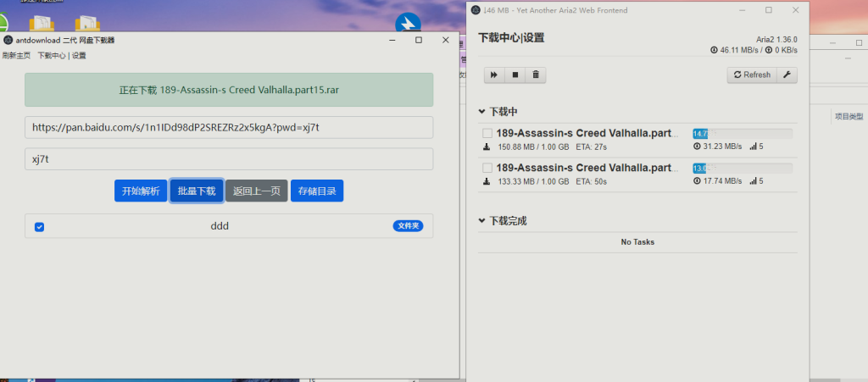The height and width of the screenshot is (382, 868).
Task: Click the second download's connections signal icon
Action: [x=752, y=181]
